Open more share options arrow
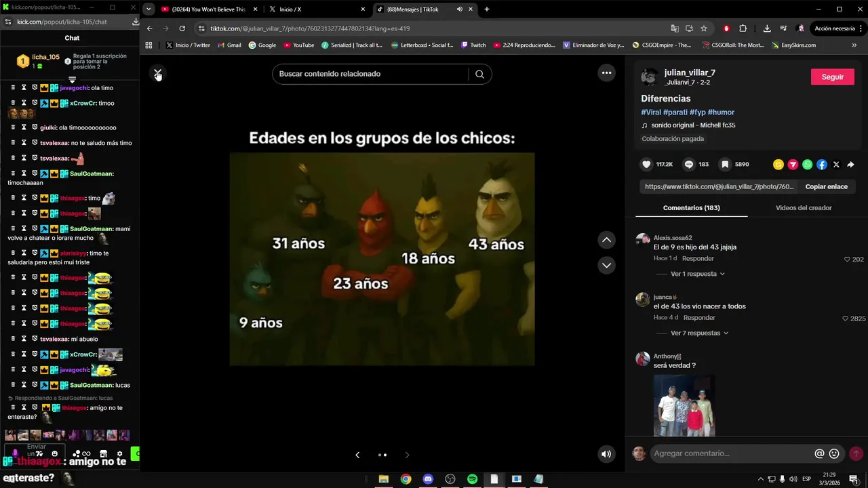The width and height of the screenshot is (868, 488). point(850,164)
